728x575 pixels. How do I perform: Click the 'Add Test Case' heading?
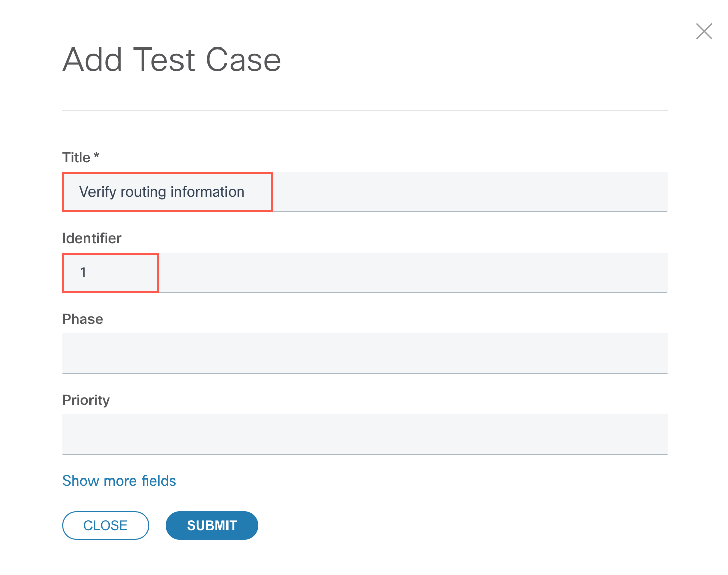coord(171,60)
